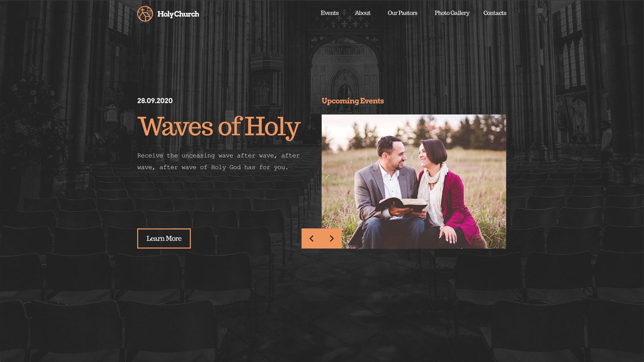The image size is (644, 362).
Task: Click the event description paragraph
Action: coord(218,162)
